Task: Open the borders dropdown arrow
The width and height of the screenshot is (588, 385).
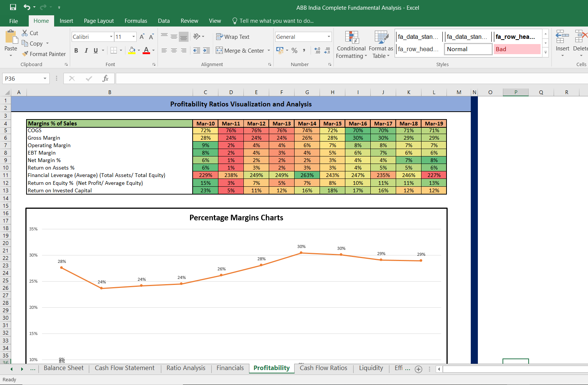Action: 121,50
